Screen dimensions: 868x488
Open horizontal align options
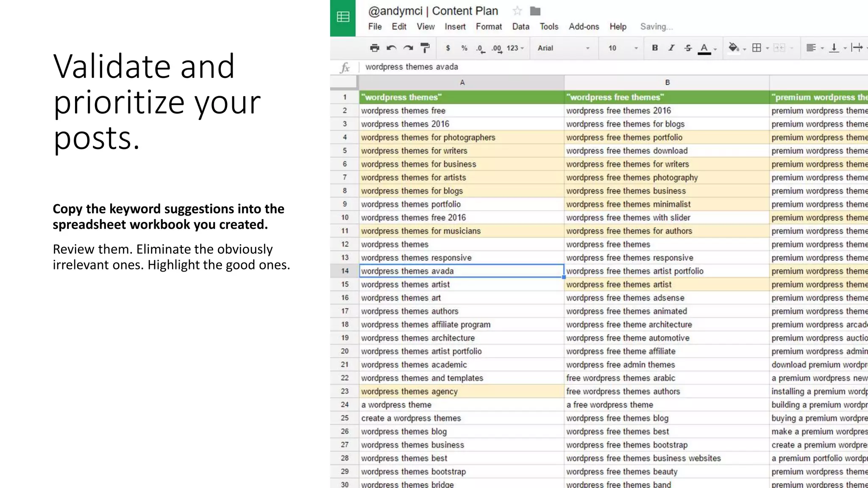(811, 47)
